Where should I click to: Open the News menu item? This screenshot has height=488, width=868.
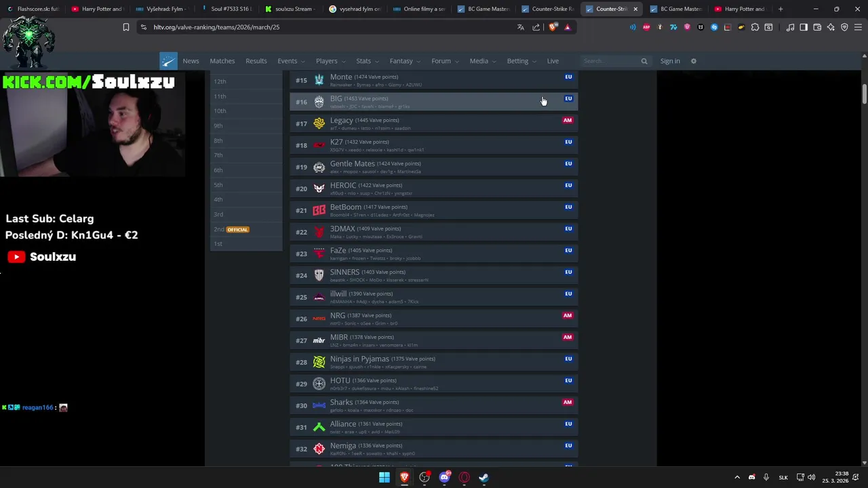click(x=191, y=61)
